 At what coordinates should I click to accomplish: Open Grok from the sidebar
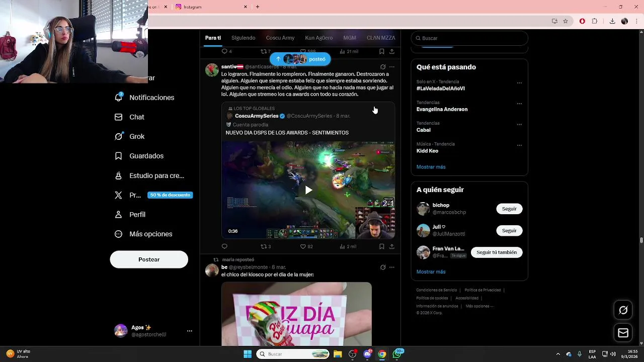coord(129,136)
